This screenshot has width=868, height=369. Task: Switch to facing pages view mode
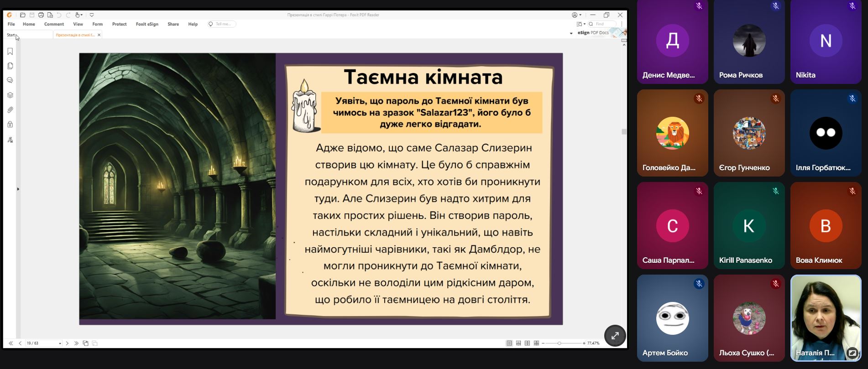(528, 343)
